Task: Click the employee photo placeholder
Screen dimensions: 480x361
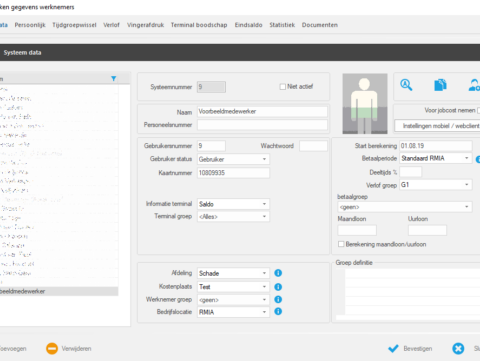Action: pos(365,104)
